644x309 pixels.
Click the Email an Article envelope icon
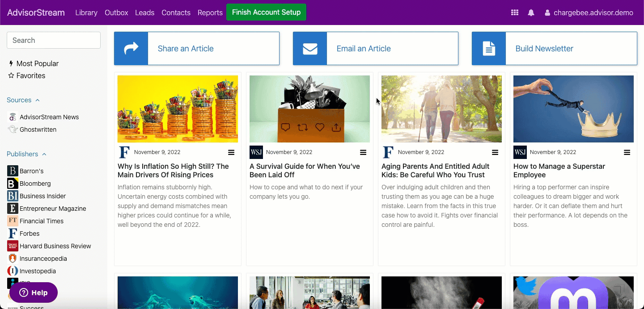pos(310,48)
